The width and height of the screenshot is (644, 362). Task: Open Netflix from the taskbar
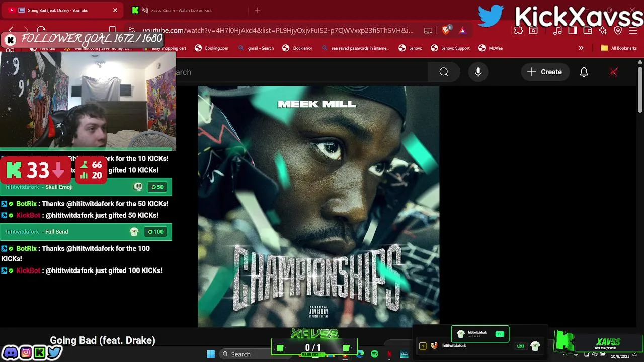tap(389, 354)
